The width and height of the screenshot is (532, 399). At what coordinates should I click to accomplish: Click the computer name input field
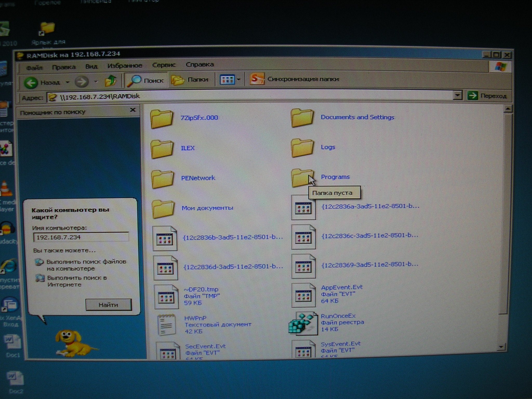81,237
